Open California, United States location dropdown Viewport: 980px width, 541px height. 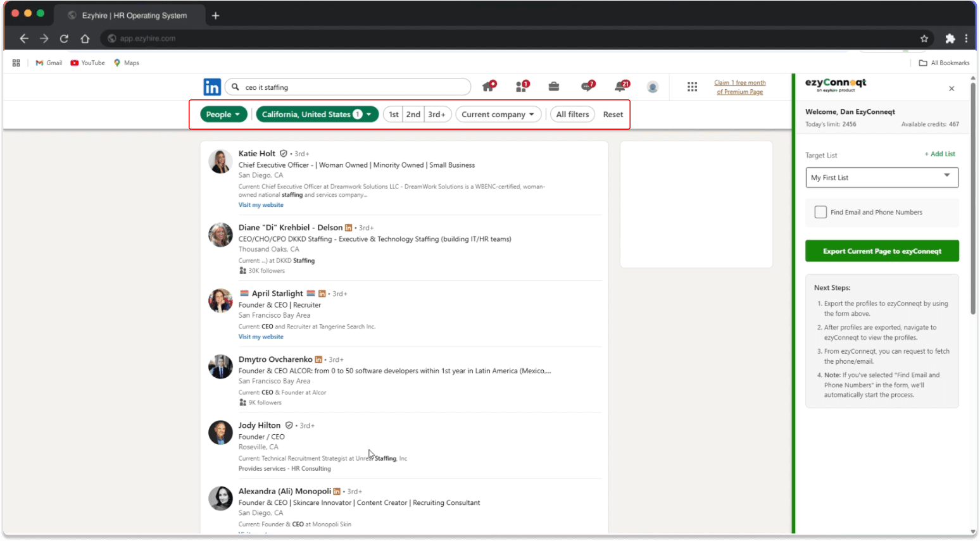317,115
